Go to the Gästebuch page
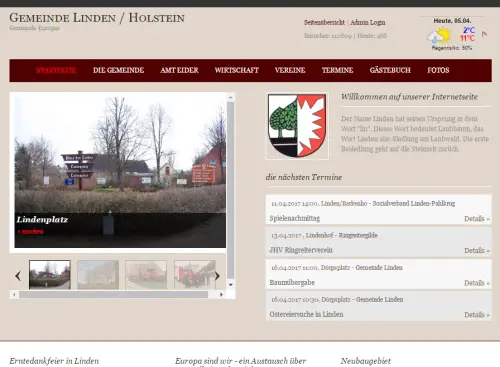This screenshot has height=367, width=500. (390, 70)
